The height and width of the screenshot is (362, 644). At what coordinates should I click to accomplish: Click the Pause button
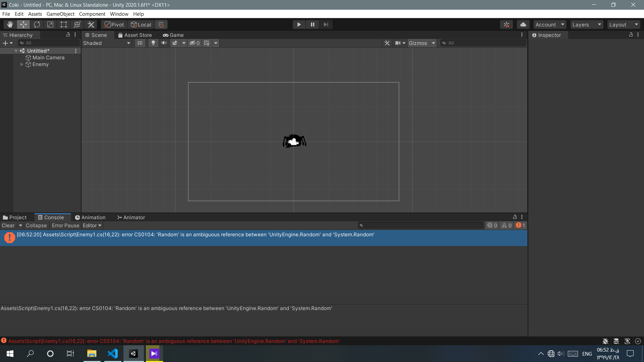(x=312, y=24)
